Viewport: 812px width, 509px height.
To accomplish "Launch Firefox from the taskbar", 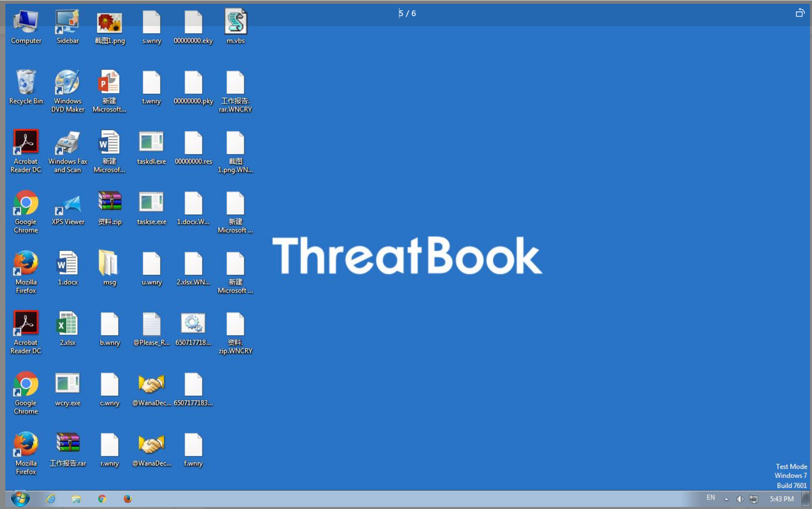I will [x=127, y=499].
